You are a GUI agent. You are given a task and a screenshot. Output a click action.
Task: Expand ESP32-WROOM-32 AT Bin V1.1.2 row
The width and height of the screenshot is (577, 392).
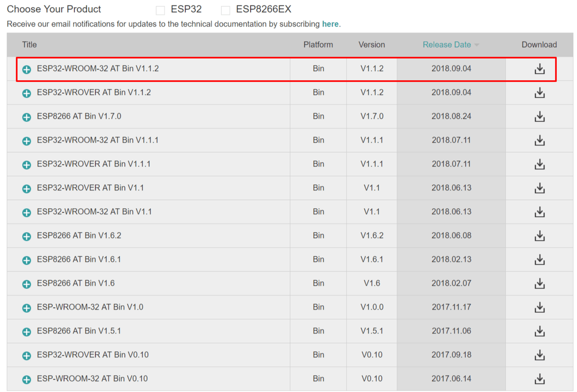click(27, 69)
